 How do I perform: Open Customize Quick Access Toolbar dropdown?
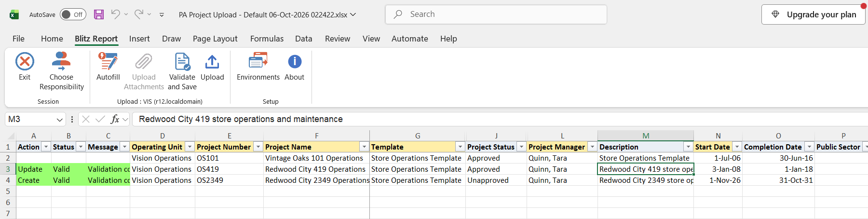tap(162, 15)
